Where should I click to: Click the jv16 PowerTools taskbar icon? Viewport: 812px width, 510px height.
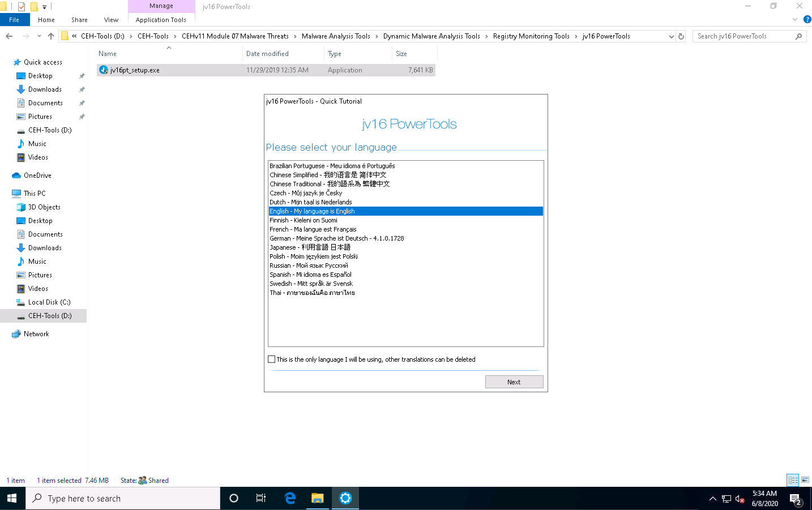click(345, 498)
